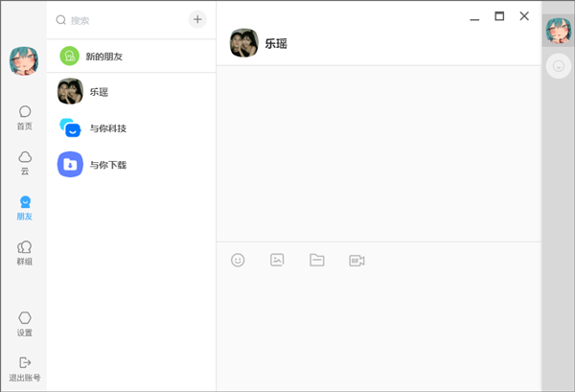This screenshot has width=575, height=392.
Task: Switch to the 群组 groups tab
Action: [25, 253]
